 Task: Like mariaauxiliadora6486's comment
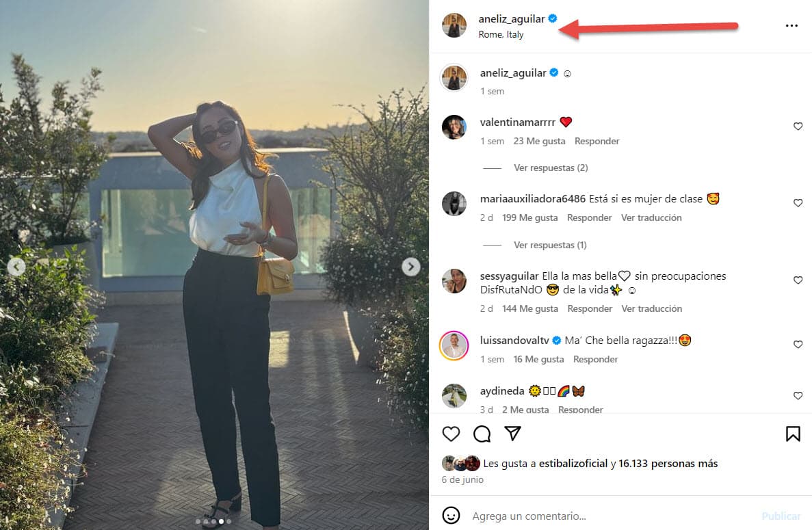point(798,203)
